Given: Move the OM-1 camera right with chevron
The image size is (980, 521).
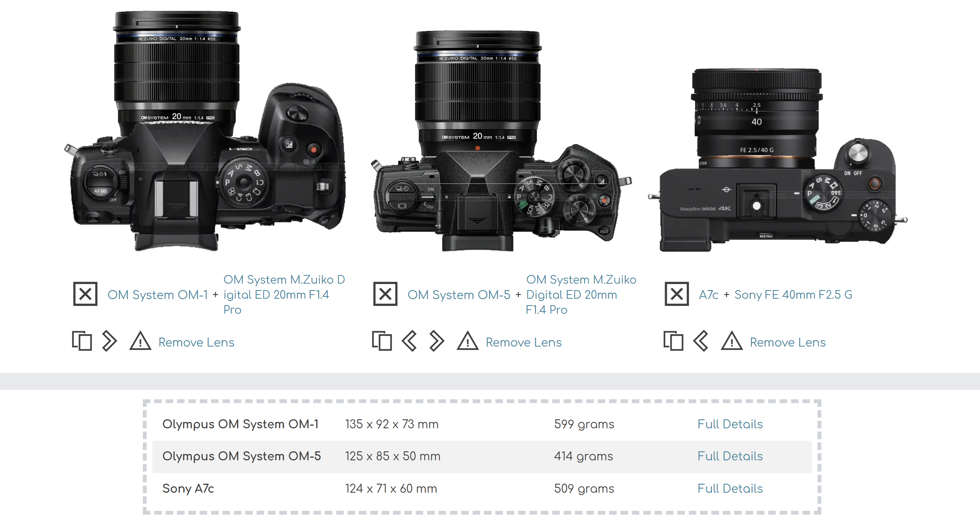Looking at the screenshot, I should click(x=109, y=341).
